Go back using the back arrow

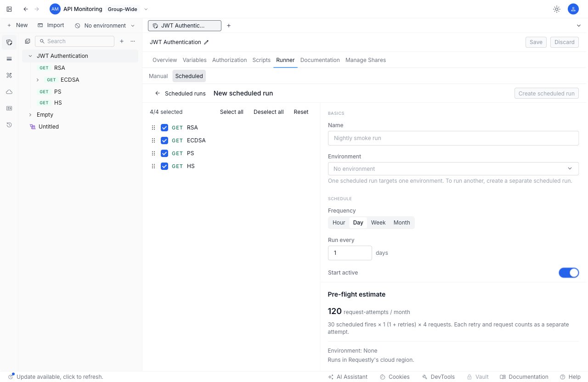click(x=26, y=9)
